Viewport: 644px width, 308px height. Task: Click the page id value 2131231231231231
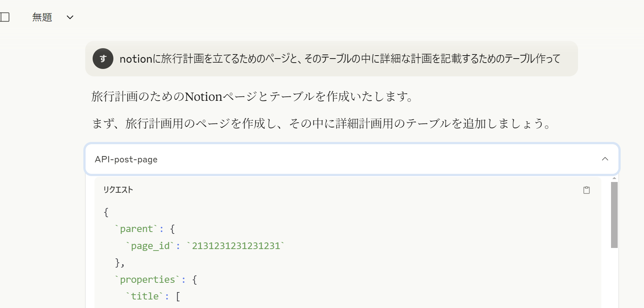[x=236, y=246]
